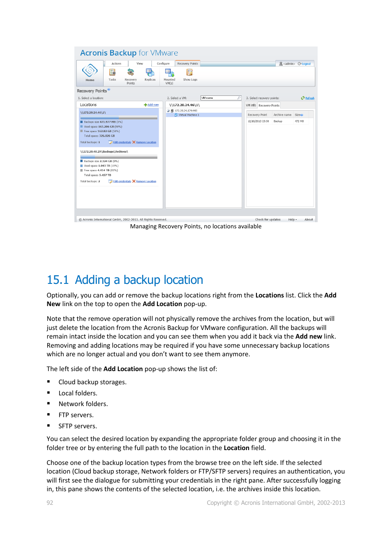
Task: Click Edit credentials pencil icon for 172.20.24.46
Action: (x=110, y=142)
